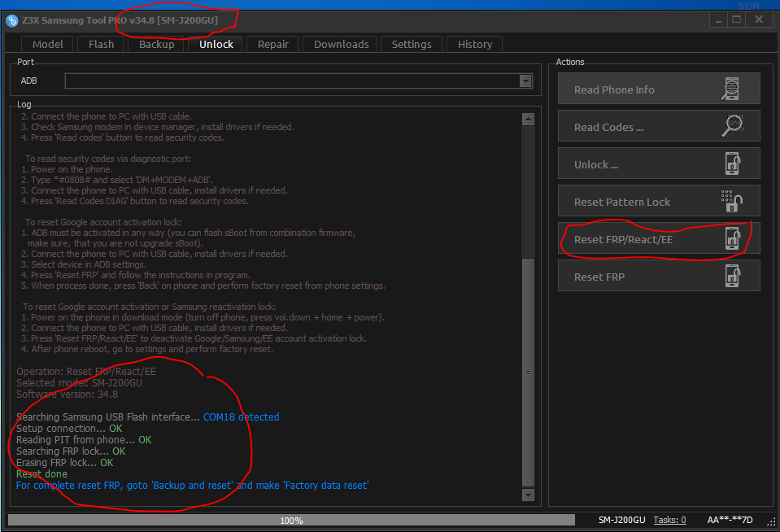
Task: Click the phone lock icon on Reset FRP
Action: point(732,276)
